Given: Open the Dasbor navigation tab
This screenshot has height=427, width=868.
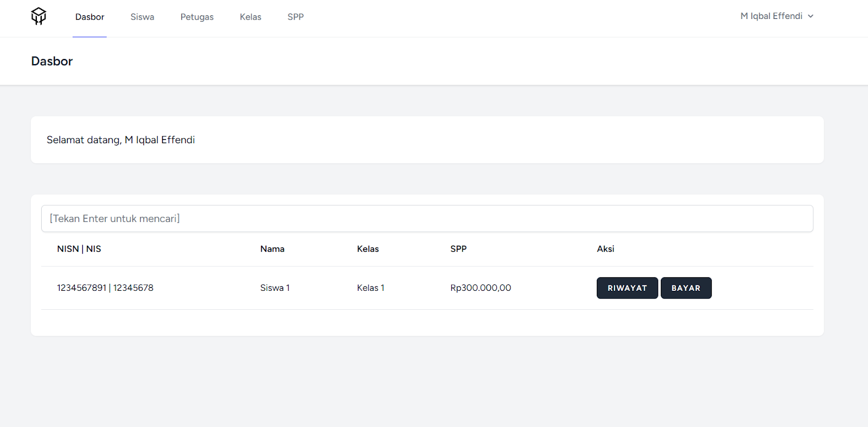Looking at the screenshot, I should pos(90,17).
